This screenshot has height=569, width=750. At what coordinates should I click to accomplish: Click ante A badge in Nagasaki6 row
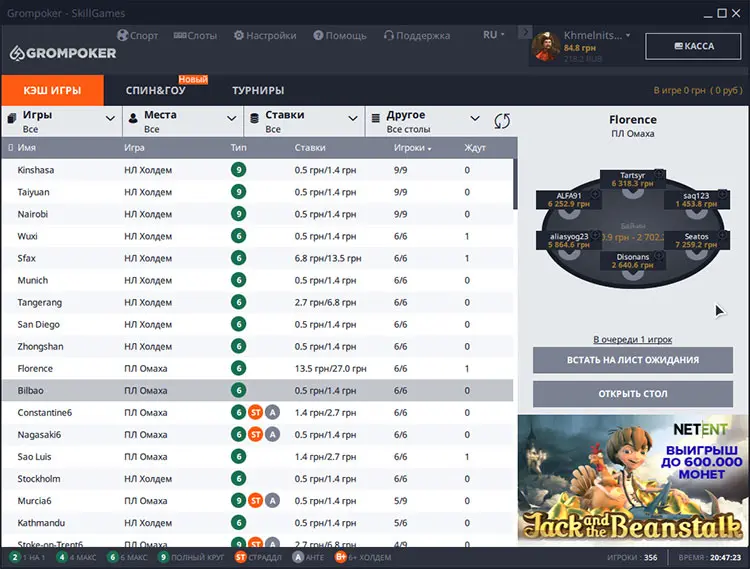click(273, 434)
